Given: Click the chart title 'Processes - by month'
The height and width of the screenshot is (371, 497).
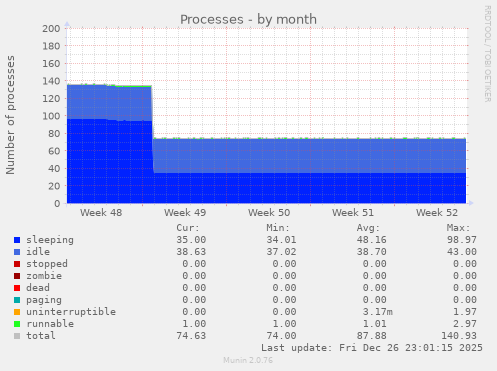Looking at the screenshot, I should pos(248,19).
